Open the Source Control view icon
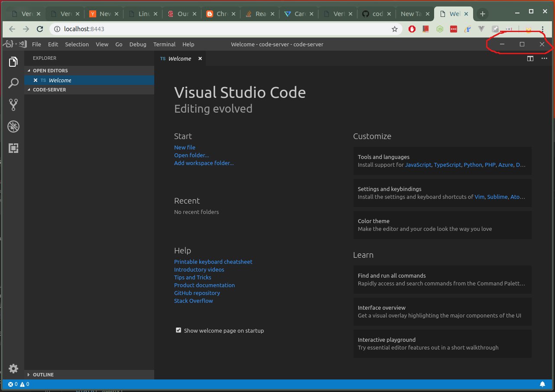Screen dimensions: 555x392 click(x=13, y=104)
